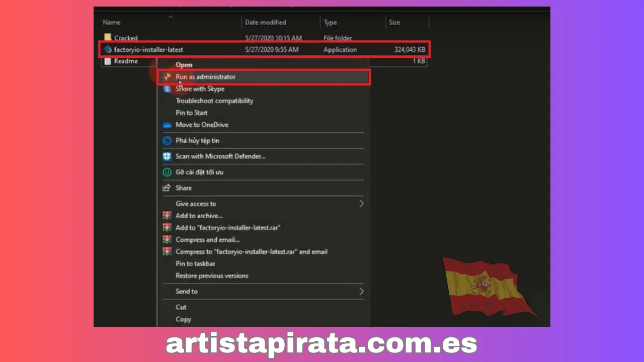Select the Readme file name

click(126, 61)
